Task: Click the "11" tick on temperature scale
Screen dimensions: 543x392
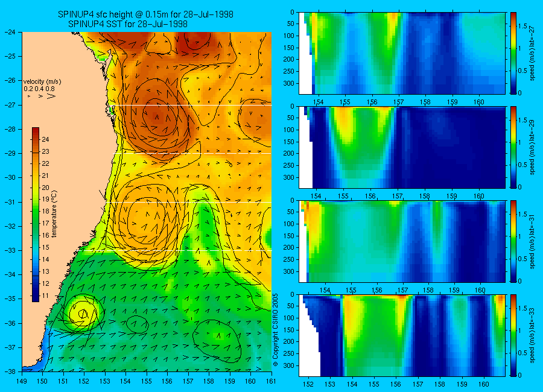Action: point(45,296)
